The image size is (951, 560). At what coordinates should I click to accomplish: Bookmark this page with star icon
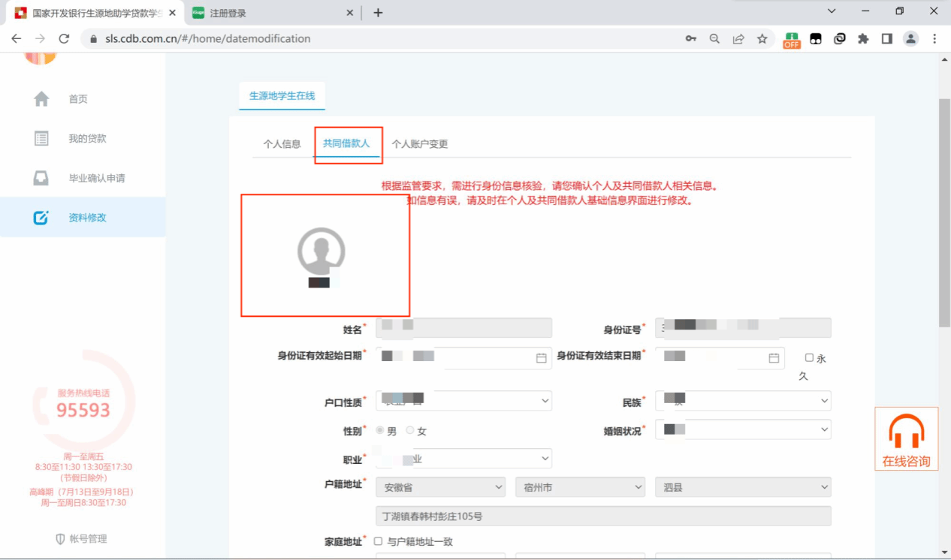tap(762, 38)
